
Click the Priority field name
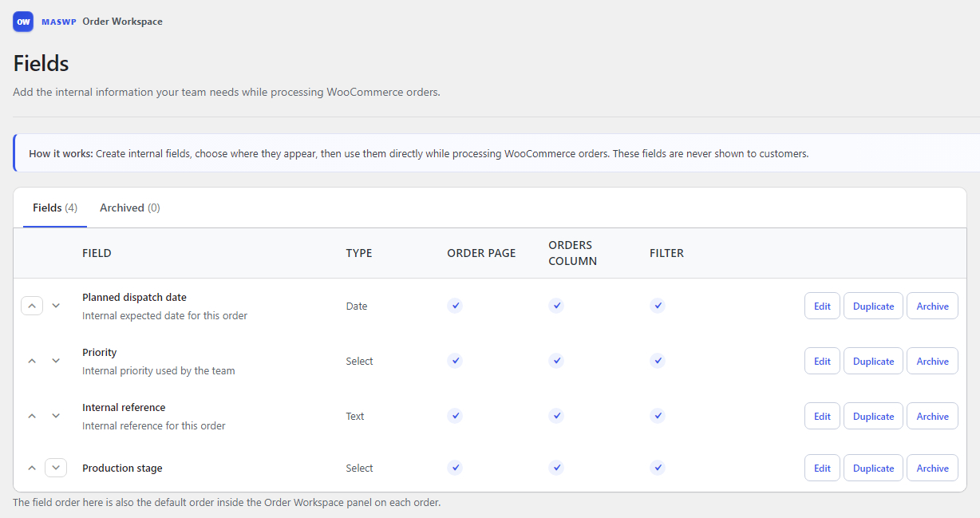point(100,352)
